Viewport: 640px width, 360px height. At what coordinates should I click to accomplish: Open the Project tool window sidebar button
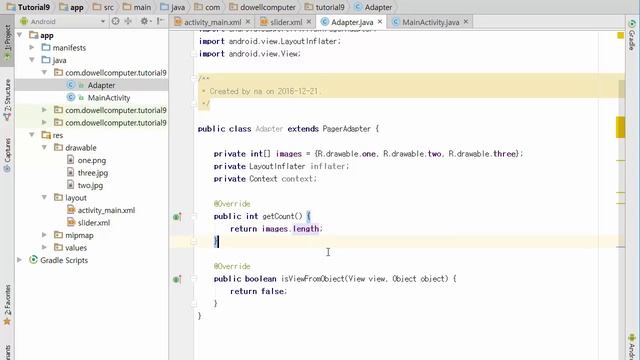pos(7,42)
